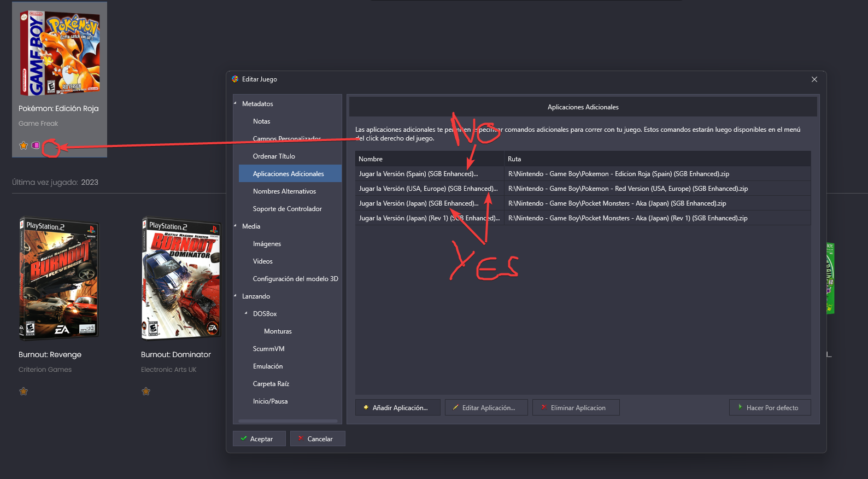The height and width of the screenshot is (479, 868).
Task: Collapse the DOSBox tree node
Action: (247, 313)
